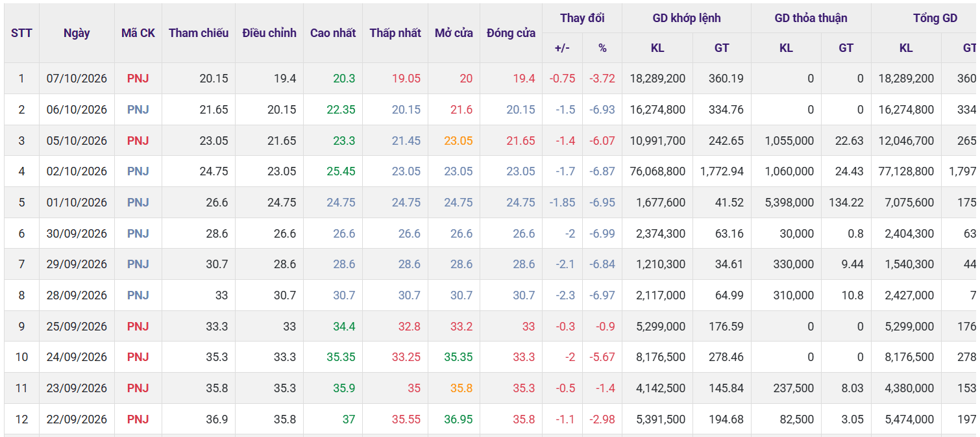Select the "GD khớp lệnh" header group
The height and width of the screenshot is (437, 980).
tap(687, 18)
